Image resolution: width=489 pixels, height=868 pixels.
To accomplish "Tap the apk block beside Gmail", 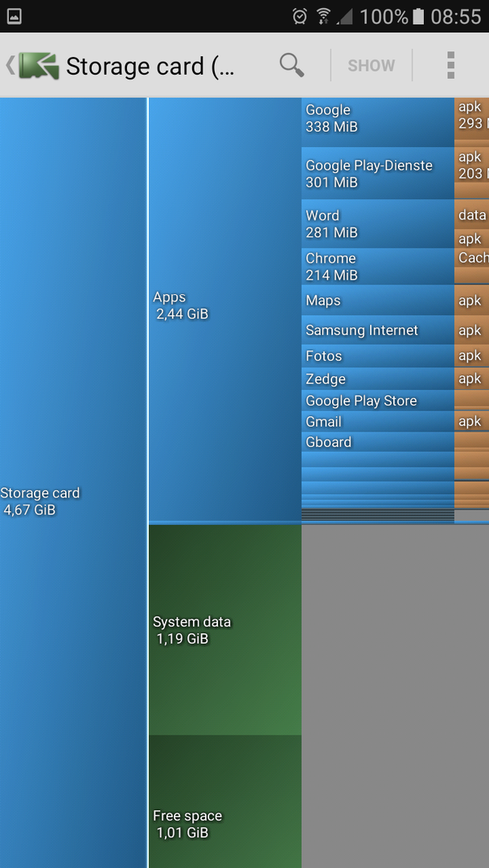I will tap(472, 421).
